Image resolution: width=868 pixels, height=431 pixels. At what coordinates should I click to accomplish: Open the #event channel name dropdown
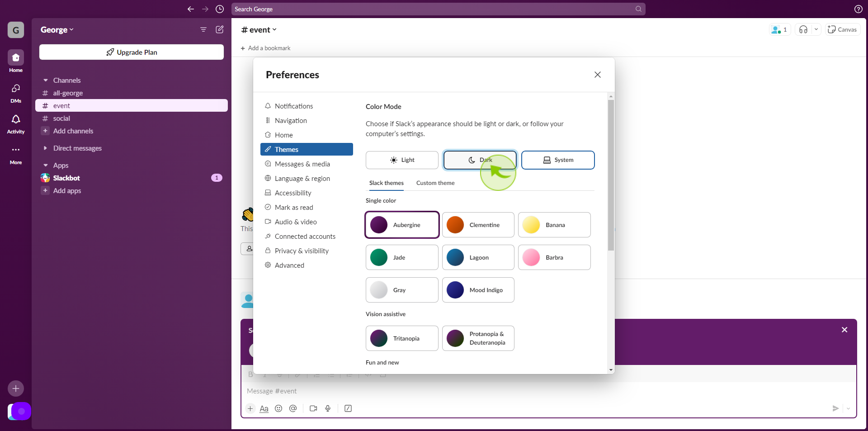pos(259,30)
